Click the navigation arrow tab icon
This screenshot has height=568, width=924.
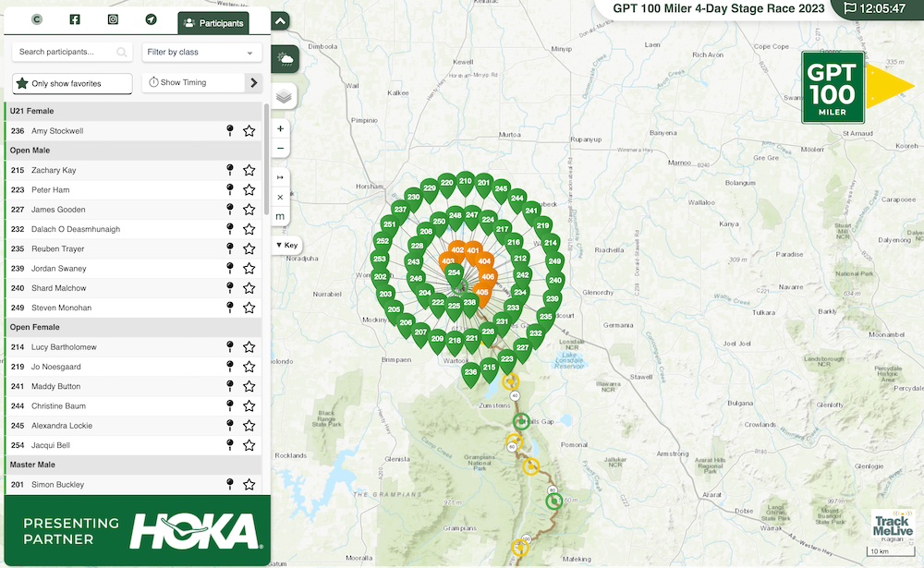(x=151, y=19)
